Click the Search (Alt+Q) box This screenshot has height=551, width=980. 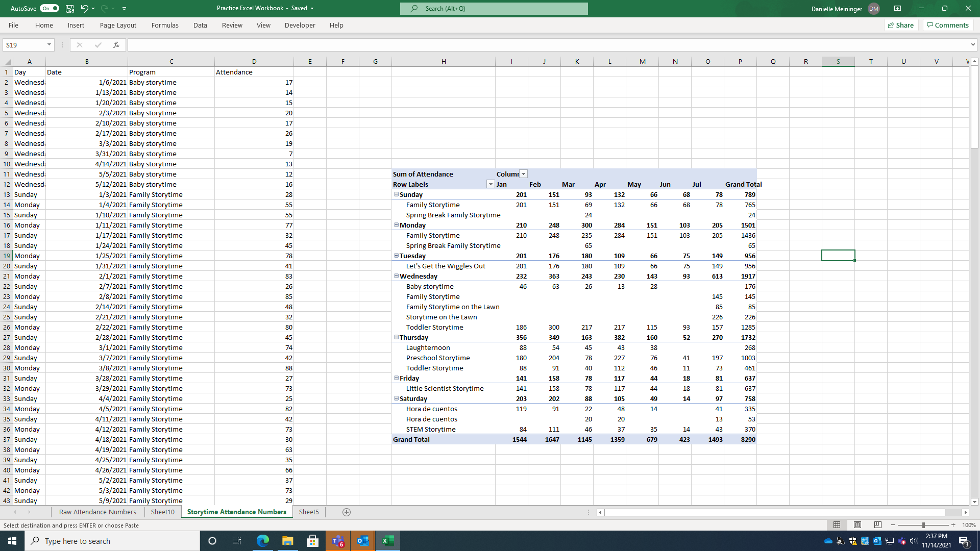tap(493, 8)
